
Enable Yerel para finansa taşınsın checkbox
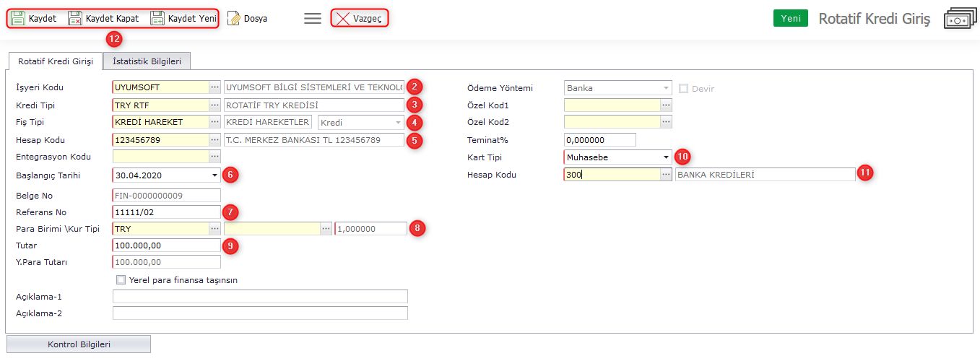click(x=121, y=280)
